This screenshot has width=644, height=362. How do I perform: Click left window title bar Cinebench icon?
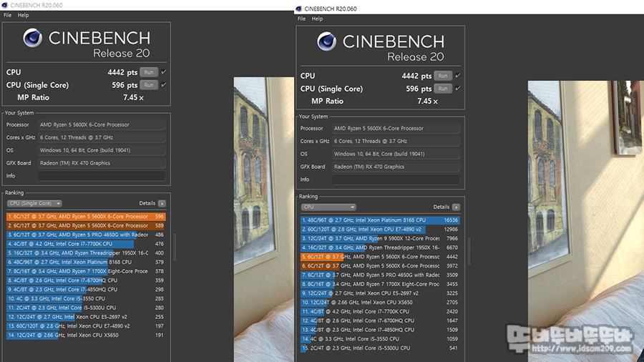tap(4, 5)
